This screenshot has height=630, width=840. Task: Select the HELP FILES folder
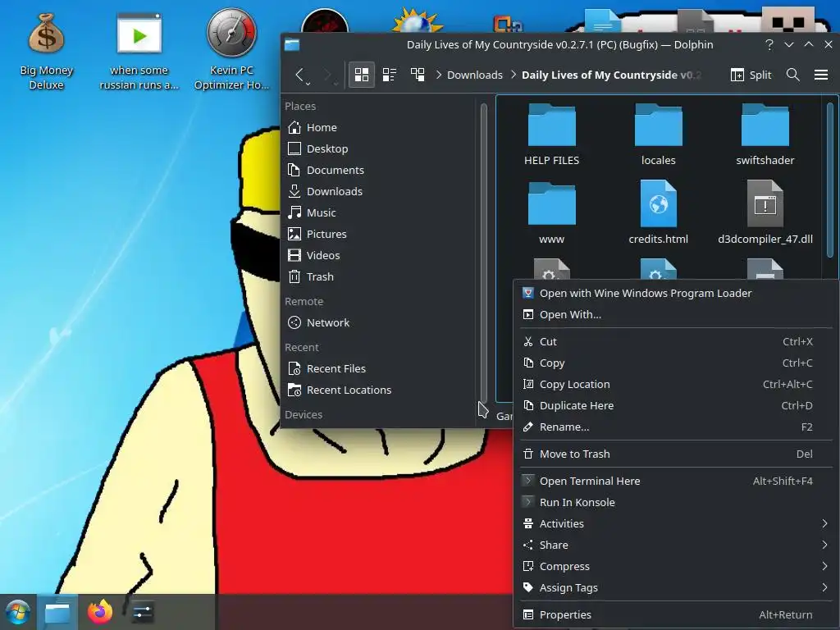(x=551, y=135)
